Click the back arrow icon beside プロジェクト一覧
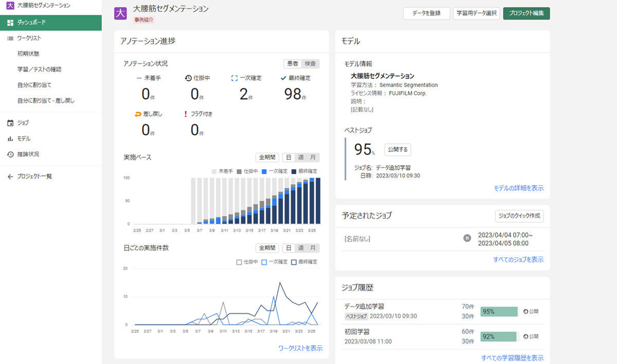This screenshot has width=617, height=364. [x=10, y=176]
